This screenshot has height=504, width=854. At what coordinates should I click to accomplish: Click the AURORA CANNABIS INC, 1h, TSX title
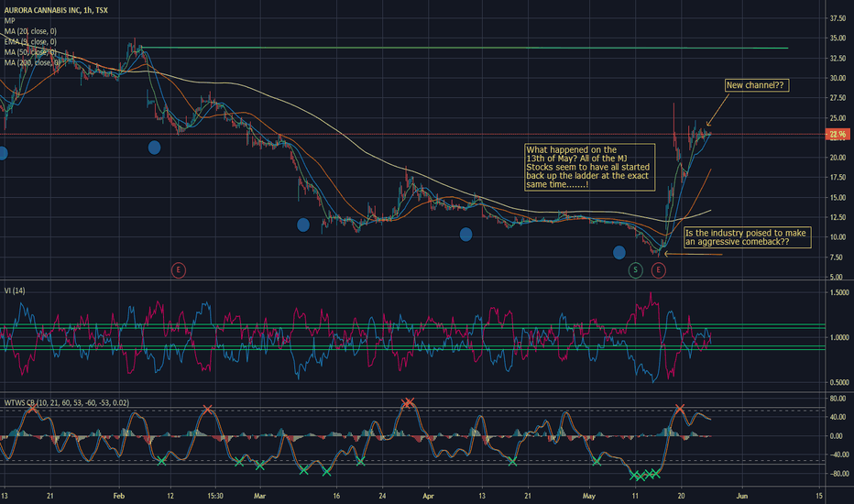tap(56, 10)
